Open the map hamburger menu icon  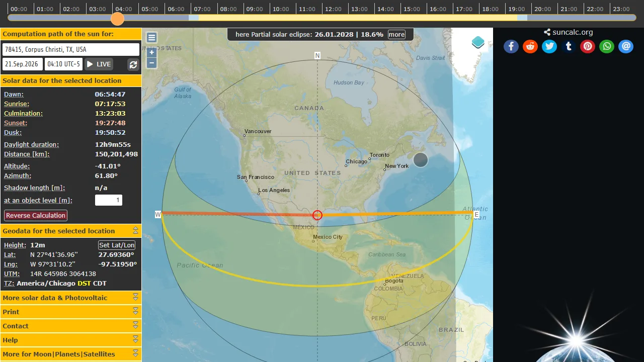(x=151, y=38)
